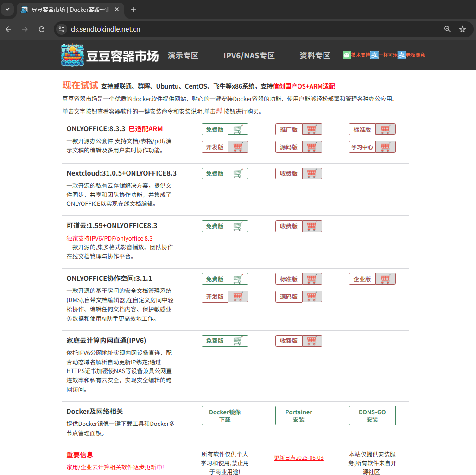Viewport: 476px width, 475px height.
Task: Click the red text 信创国产OS+ARM适配
Action: pyautogui.click(x=304, y=86)
